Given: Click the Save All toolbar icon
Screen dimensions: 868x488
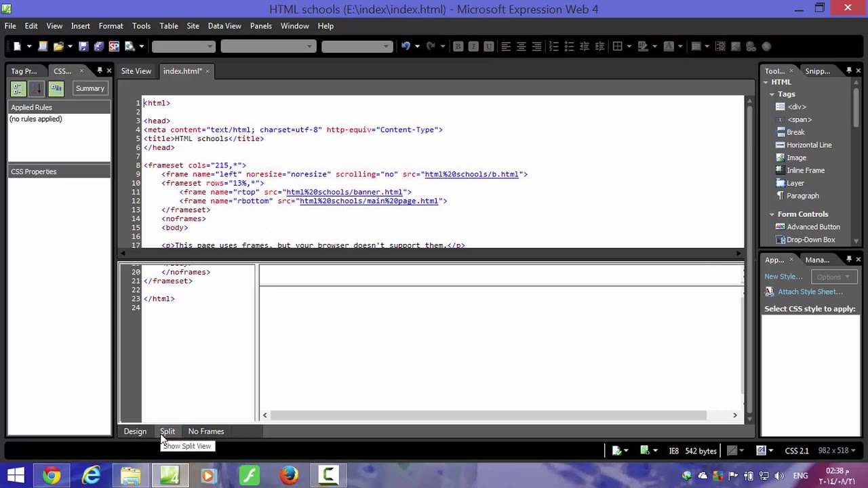Looking at the screenshot, I should [98, 46].
